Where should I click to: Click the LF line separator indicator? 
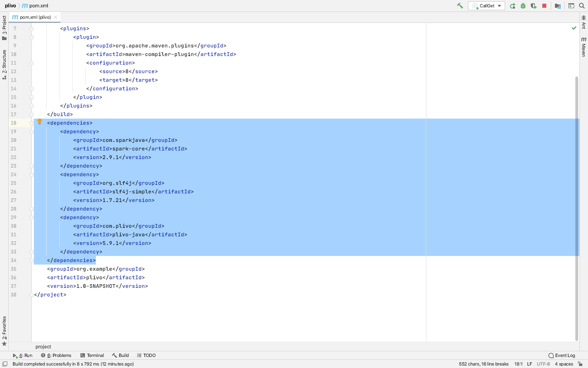[x=530, y=364]
